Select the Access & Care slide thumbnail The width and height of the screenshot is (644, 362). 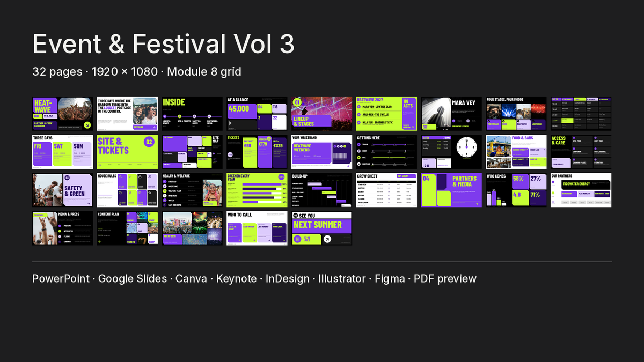(x=581, y=152)
